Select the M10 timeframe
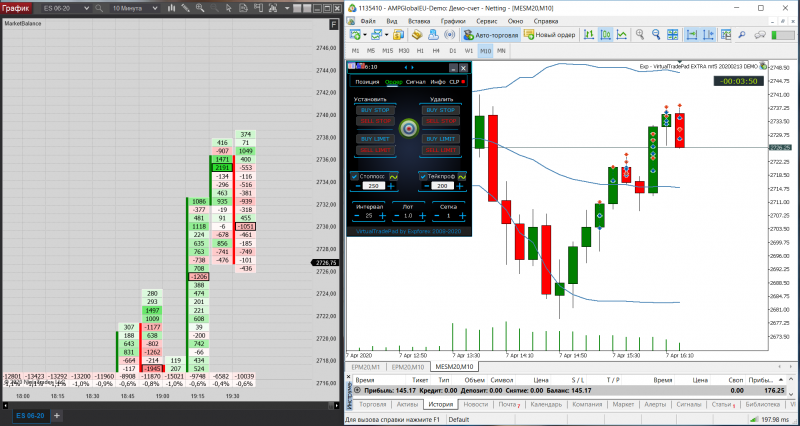This screenshot has height=426, width=800. (485, 51)
